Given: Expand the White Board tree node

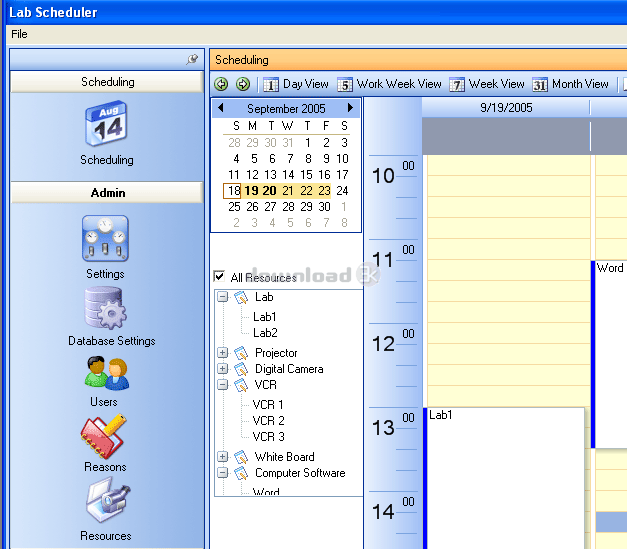Looking at the screenshot, I should point(223,457).
